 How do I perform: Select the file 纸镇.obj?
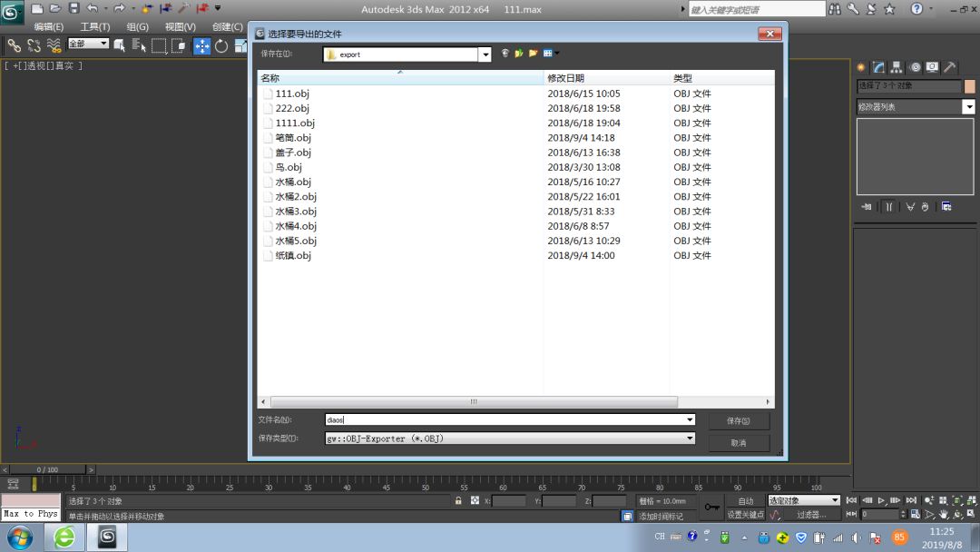click(x=293, y=256)
